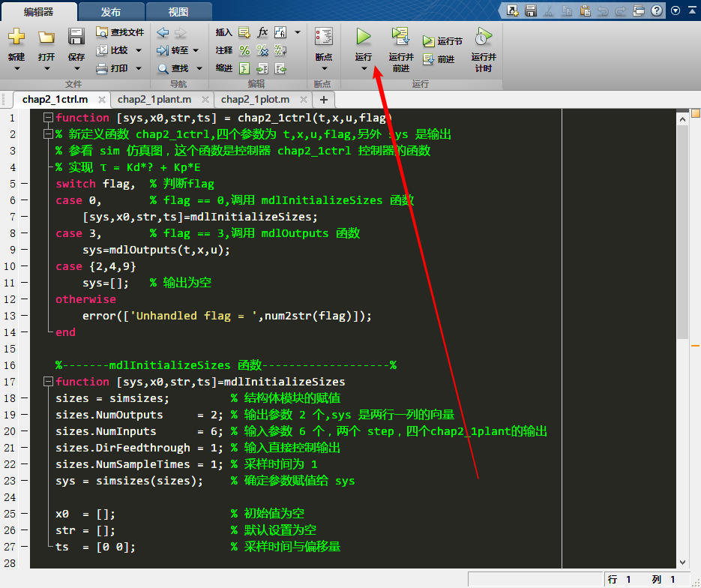The width and height of the screenshot is (701, 588).
Task: Click the Advance (前进) icon
Action: click(428, 59)
